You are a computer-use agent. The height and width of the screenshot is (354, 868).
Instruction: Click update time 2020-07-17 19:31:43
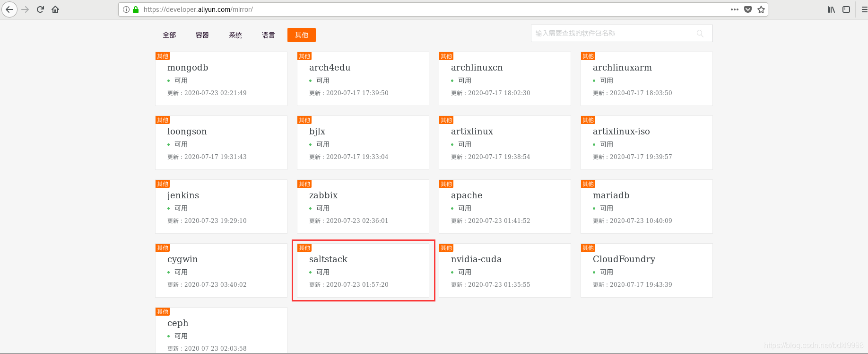[216, 157]
